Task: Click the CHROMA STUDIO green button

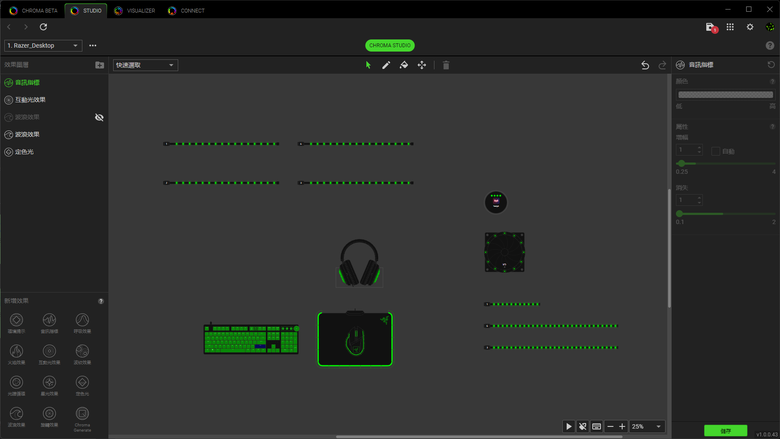Action: [x=390, y=45]
